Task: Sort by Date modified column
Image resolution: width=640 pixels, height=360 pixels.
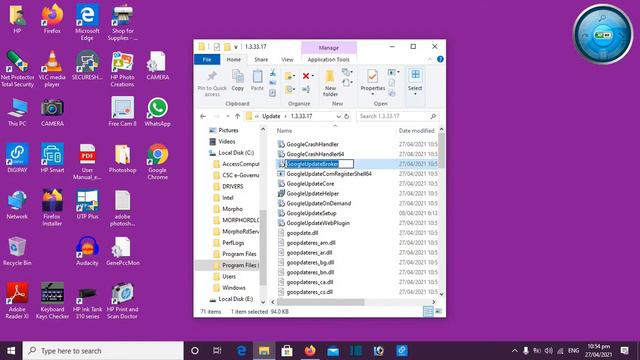Action: click(x=416, y=131)
